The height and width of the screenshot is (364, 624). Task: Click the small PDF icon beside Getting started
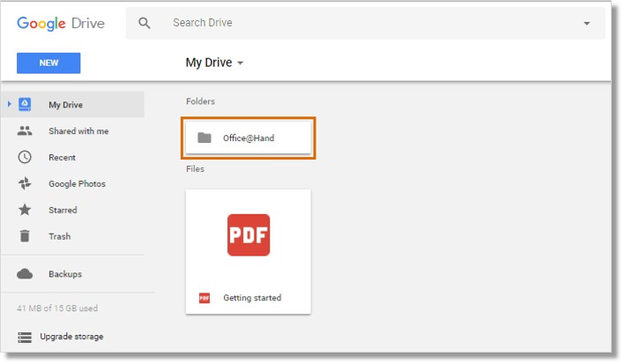pos(204,298)
